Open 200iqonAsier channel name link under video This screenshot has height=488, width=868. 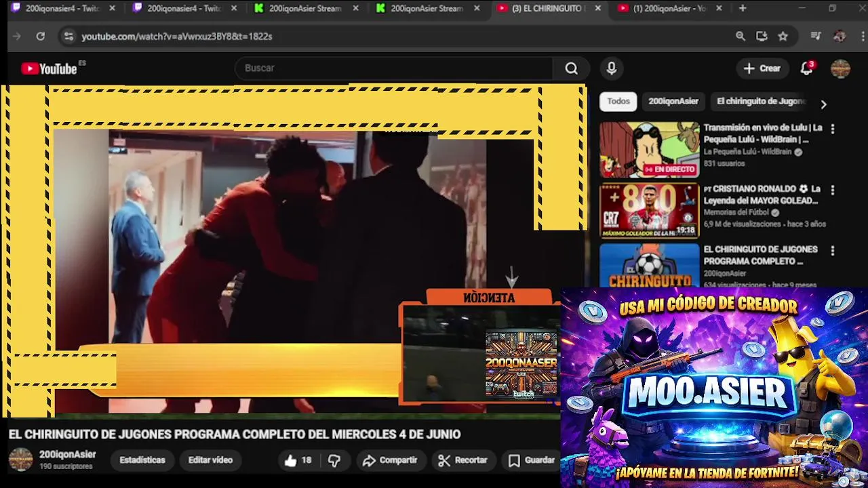(x=68, y=455)
